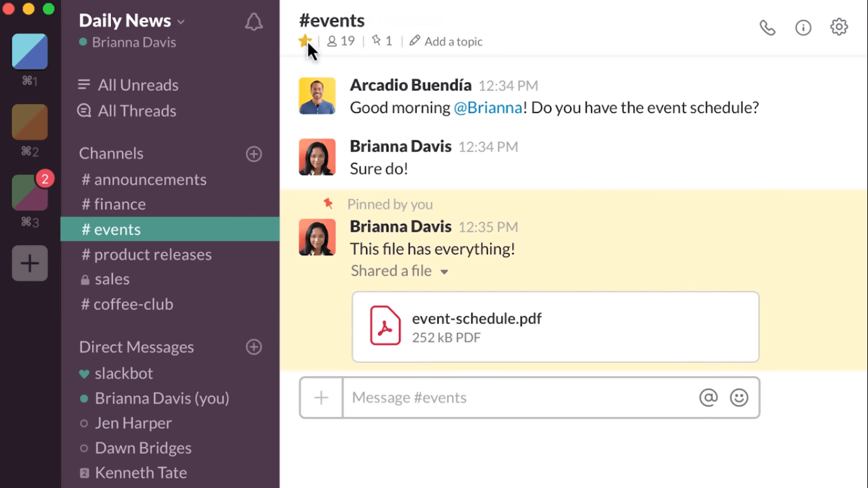This screenshot has height=488, width=868.
Task: Start new direct message with plus icon
Action: point(254,347)
